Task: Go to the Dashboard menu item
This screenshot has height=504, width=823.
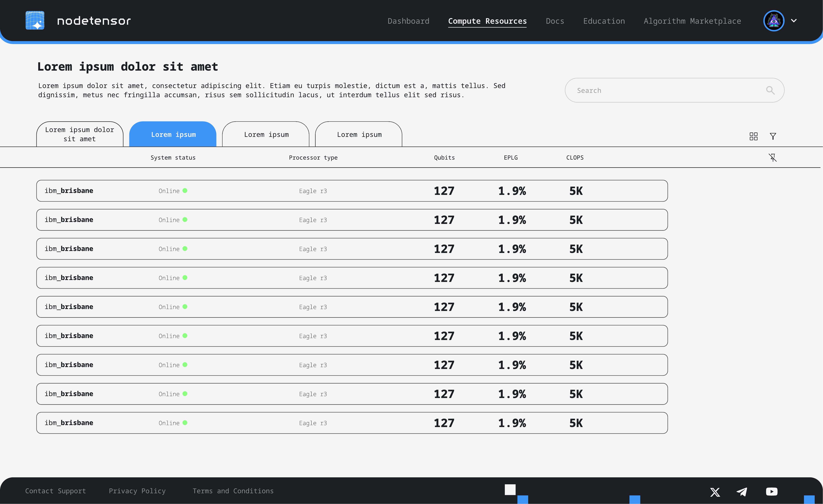Action: [408, 21]
